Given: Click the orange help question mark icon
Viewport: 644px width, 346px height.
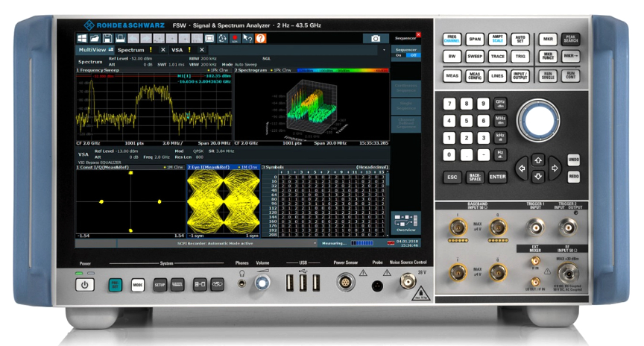Looking at the screenshot, I should (261, 38).
